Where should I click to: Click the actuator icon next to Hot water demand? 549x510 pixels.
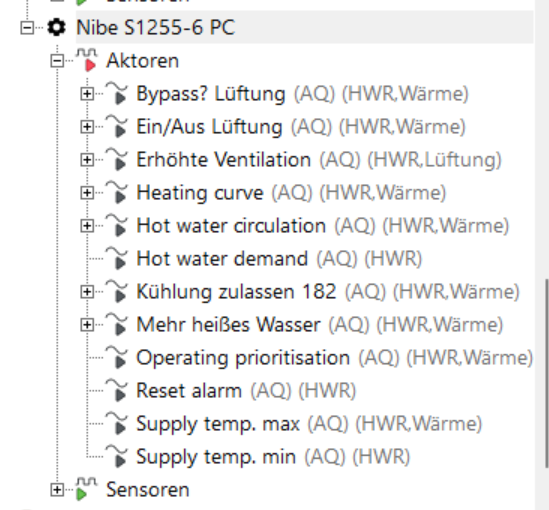click(x=117, y=258)
